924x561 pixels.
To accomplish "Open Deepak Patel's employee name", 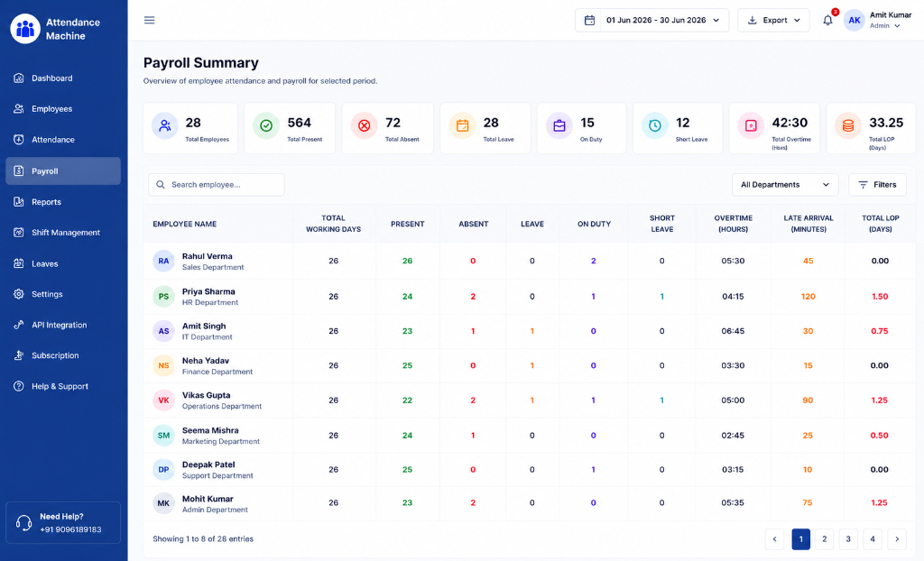I will [208, 464].
